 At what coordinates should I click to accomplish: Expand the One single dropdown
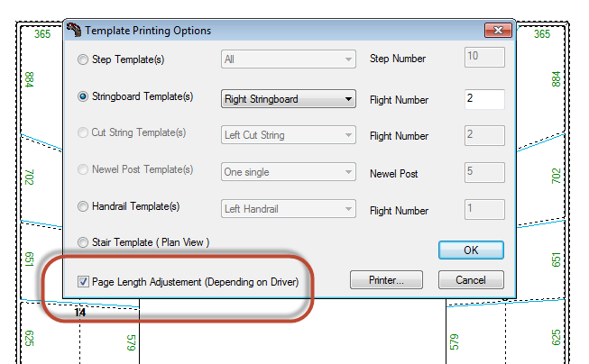[x=289, y=172]
